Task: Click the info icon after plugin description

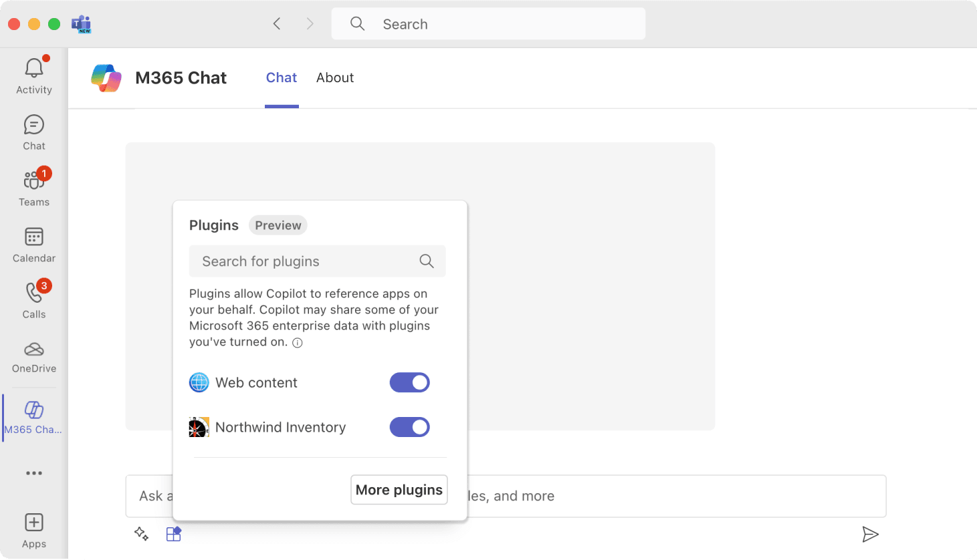Action: coord(298,343)
